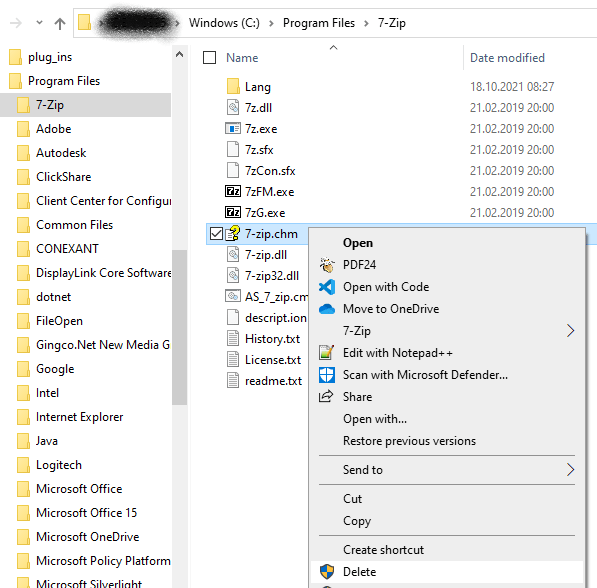
Task: Choose Create shortcut
Action: pyautogui.click(x=383, y=550)
